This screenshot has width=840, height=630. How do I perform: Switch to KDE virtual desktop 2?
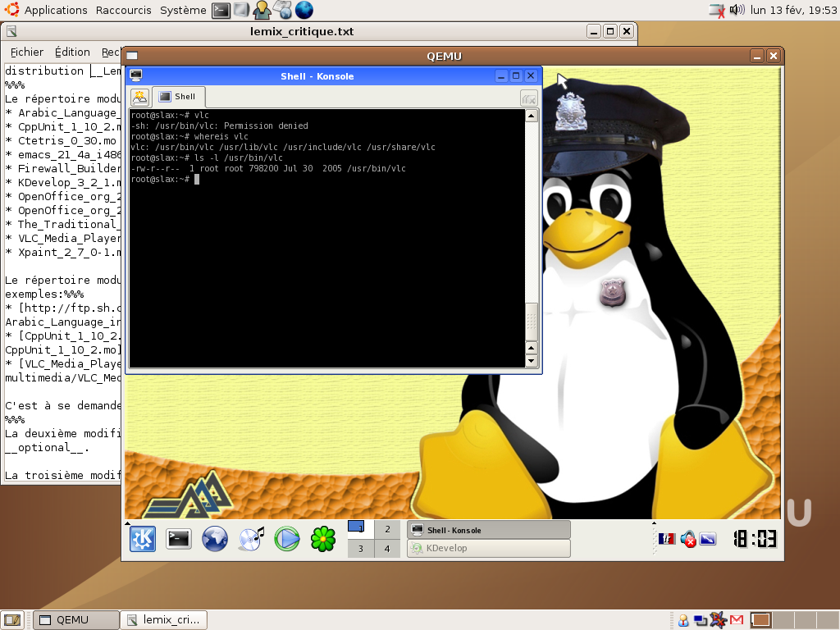click(387, 529)
